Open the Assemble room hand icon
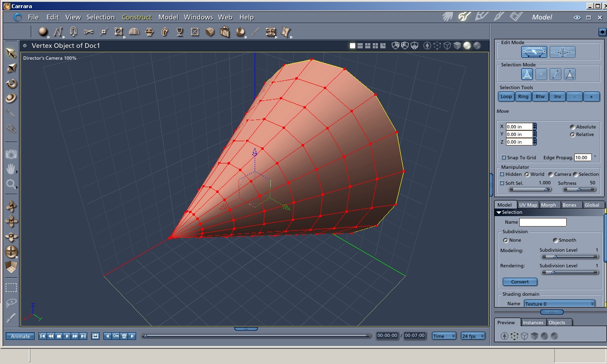This screenshot has height=364, width=607. (x=448, y=17)
